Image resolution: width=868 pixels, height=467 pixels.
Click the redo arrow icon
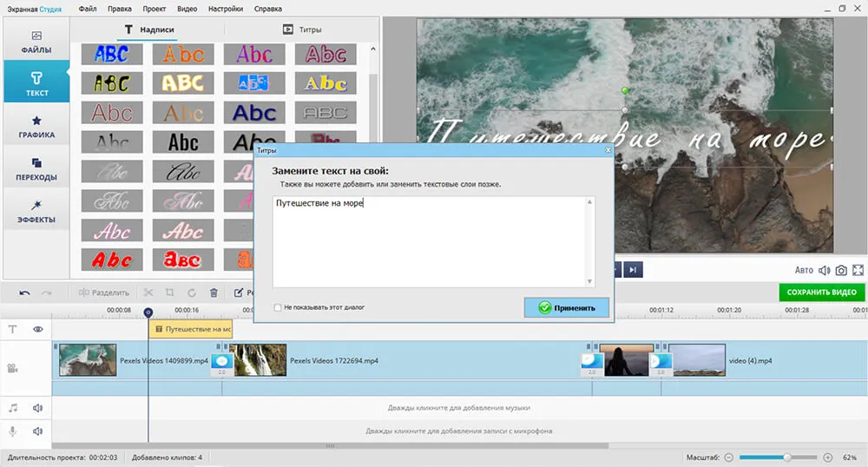[x=47, y=293]
